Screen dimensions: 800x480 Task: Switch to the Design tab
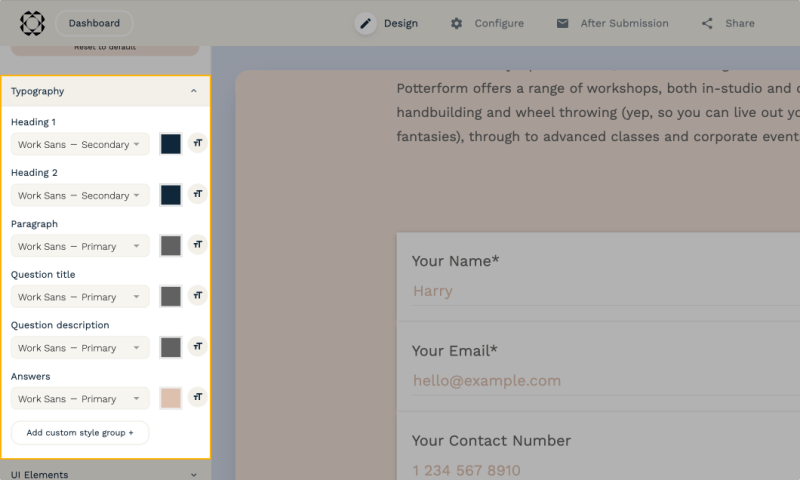pyautogui.click(x=387, y=23)
